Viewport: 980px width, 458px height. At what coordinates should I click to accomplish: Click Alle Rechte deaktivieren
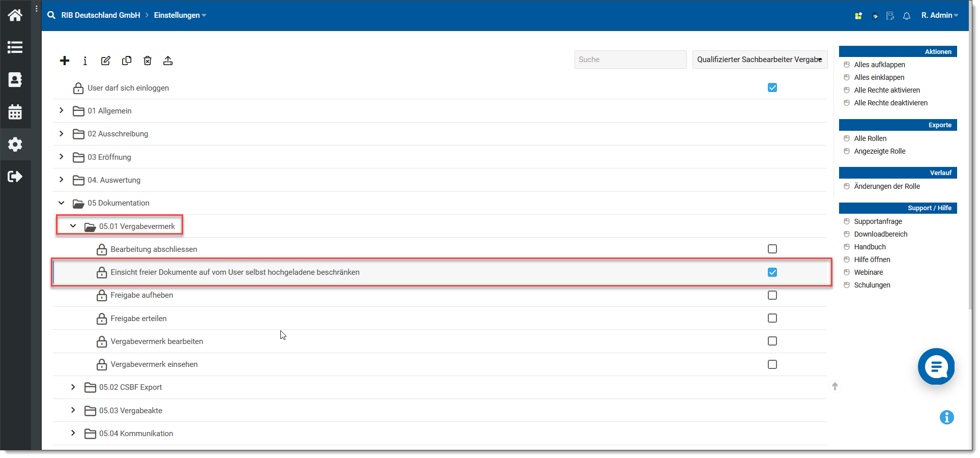coord(890,103)
